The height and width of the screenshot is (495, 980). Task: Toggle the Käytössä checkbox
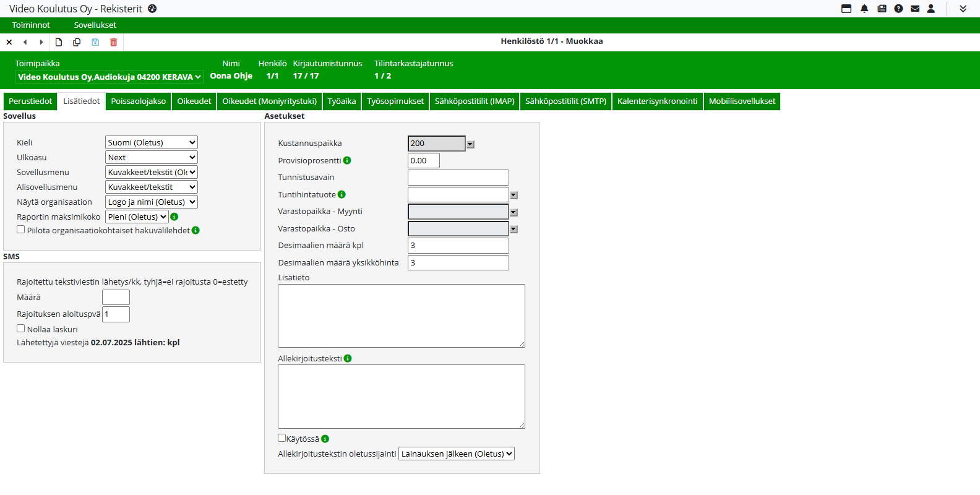pyautogui.click(x=282, y=438)
